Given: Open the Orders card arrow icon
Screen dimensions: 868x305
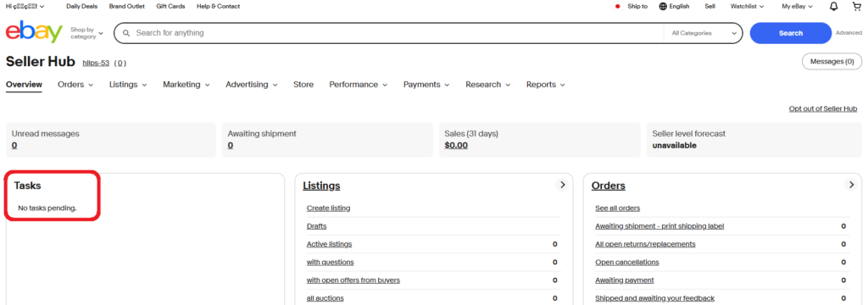Looking at the screenshot, I should pos(852,185).
